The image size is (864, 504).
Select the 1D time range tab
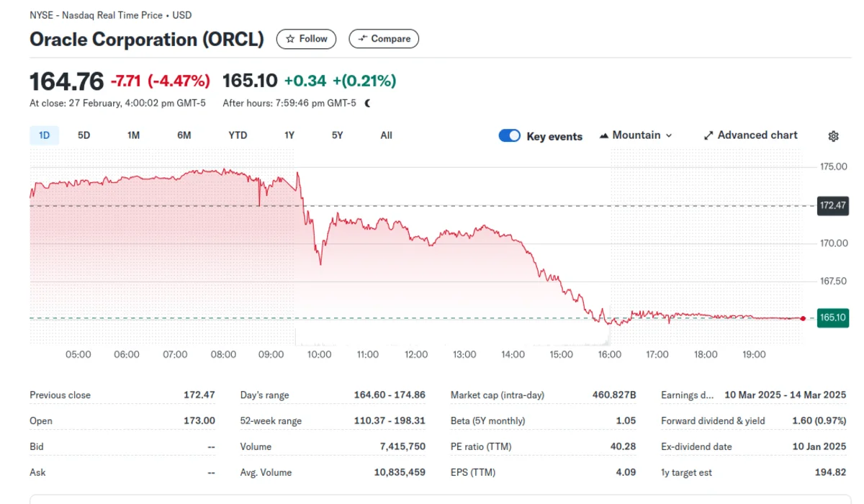click(x=44, y=135)
